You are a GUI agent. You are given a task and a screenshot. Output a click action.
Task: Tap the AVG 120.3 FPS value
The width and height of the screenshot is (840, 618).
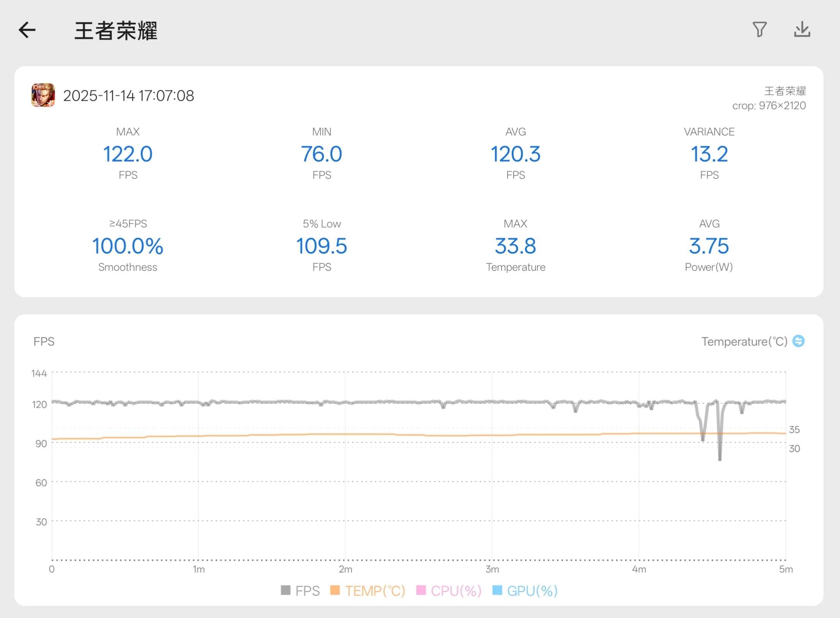pyautogui.click(x=515, y=154)
